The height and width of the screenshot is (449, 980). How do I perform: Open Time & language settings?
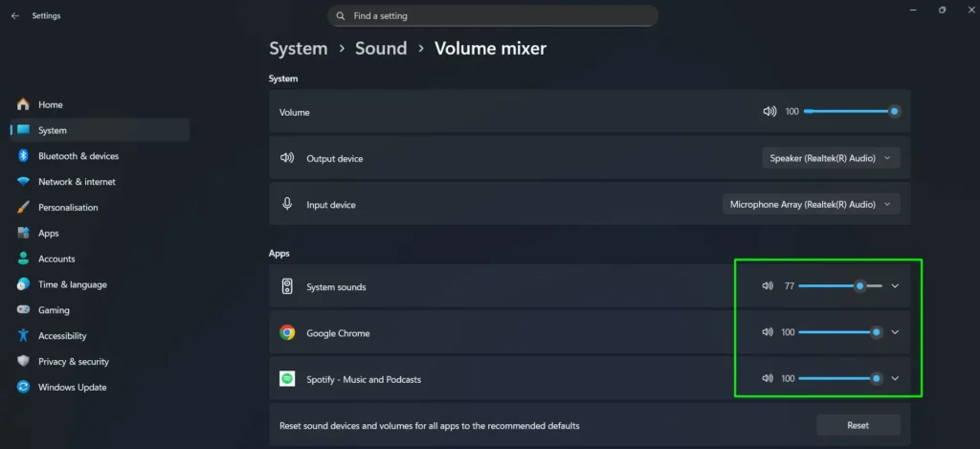click(x=100, y=284)
